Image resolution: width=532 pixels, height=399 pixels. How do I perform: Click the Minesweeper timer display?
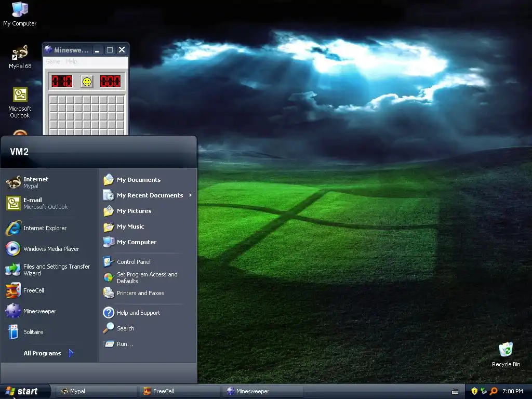[110, 82]
